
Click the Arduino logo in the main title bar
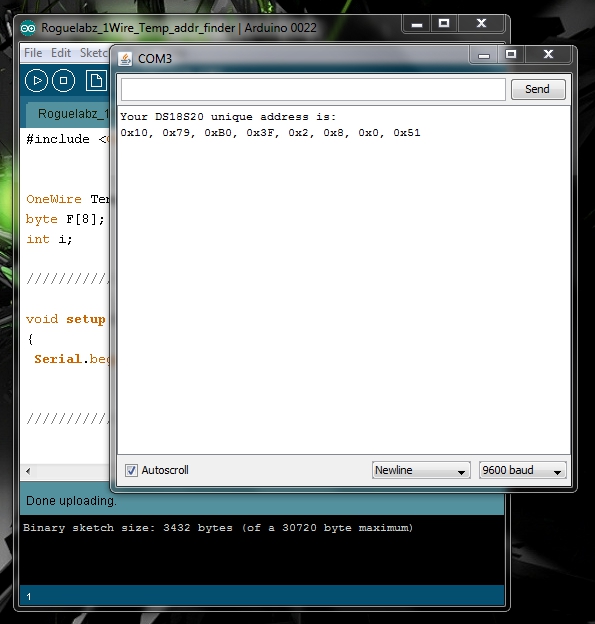click(28, 28)
